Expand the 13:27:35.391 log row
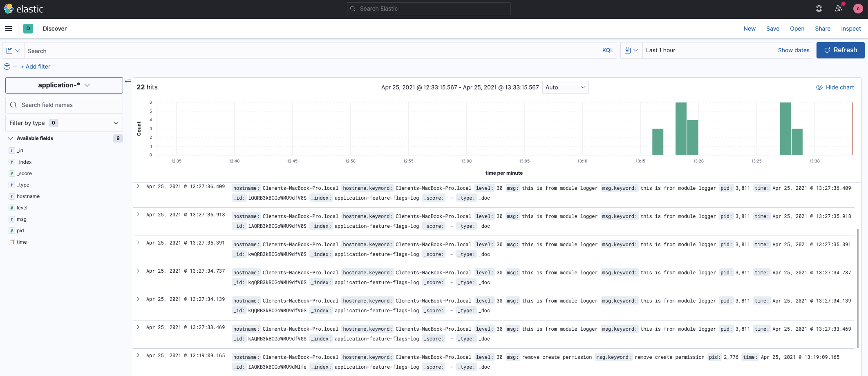Screen dimensions: 868x376 click(139, 243)
